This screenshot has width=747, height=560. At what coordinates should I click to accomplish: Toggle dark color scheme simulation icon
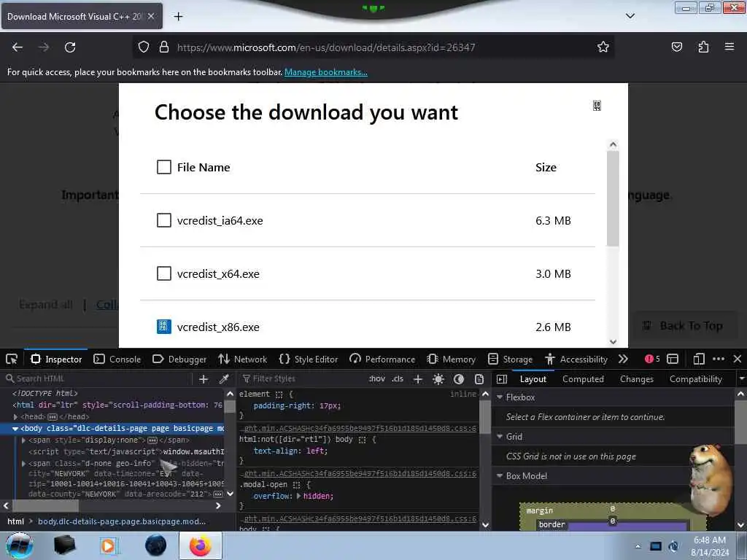[459, 379]
